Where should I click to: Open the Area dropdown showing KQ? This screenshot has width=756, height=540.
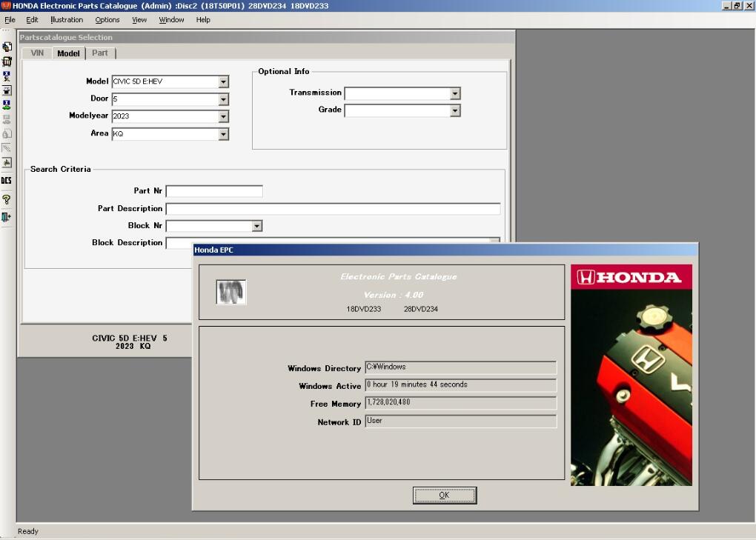223,134
